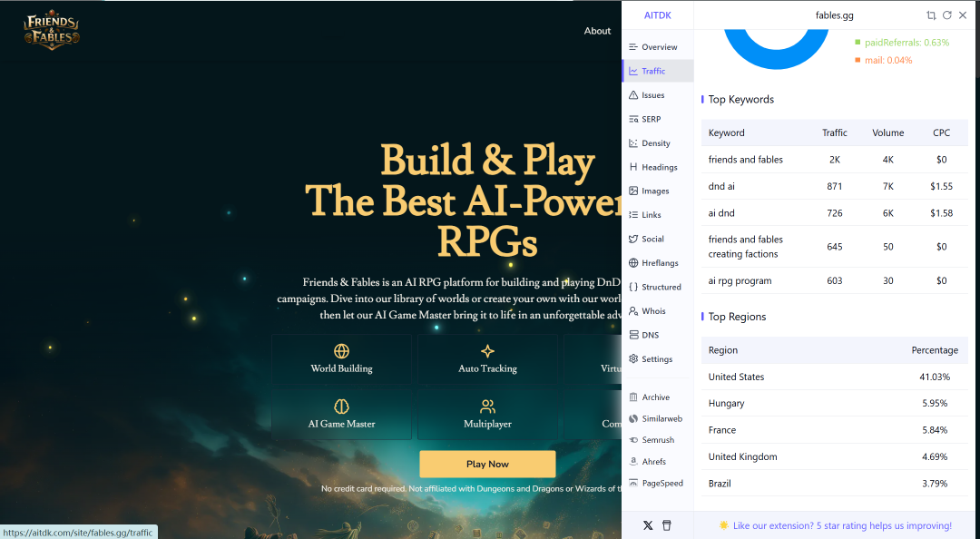Click the Links list icon

[x=633, y=214]
